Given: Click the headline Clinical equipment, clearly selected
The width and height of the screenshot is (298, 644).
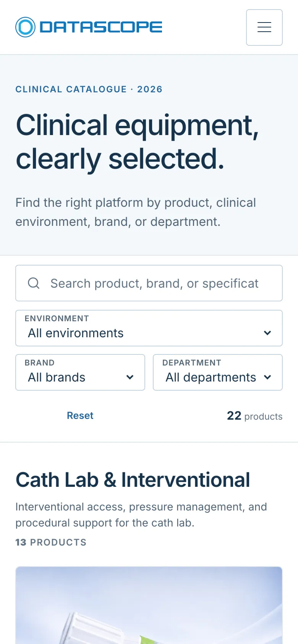Looking at the screenshot, I should (x=137, y=142).
